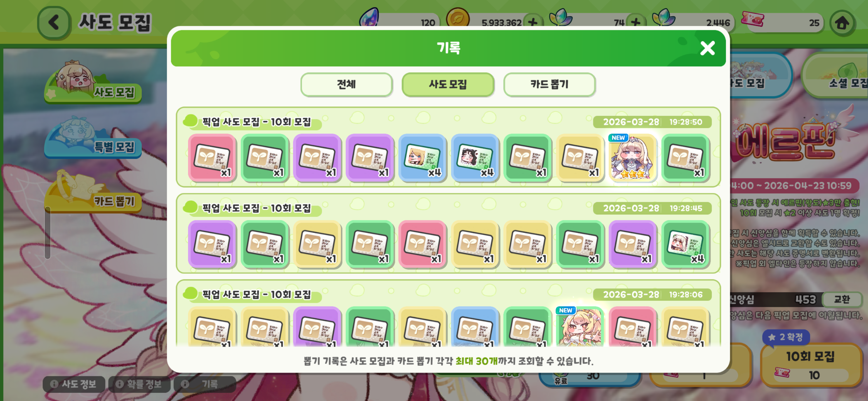Click the sidebar scrollbar handle

tap(48, 233)
